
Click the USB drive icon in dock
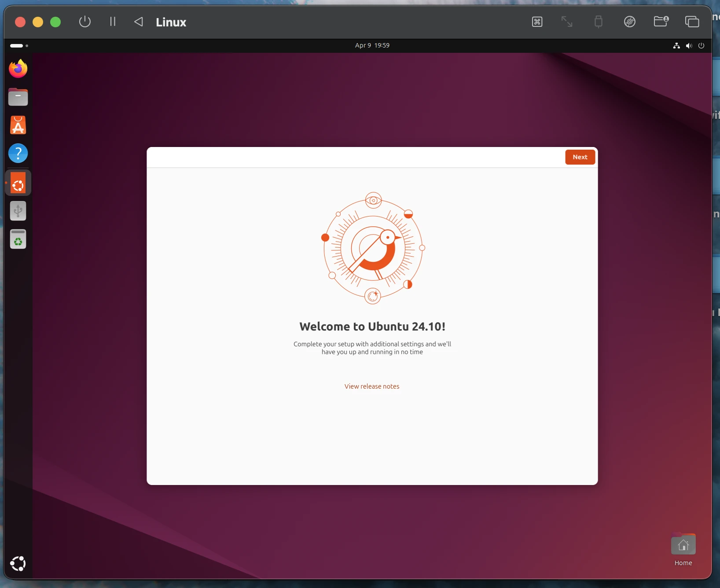18,211
